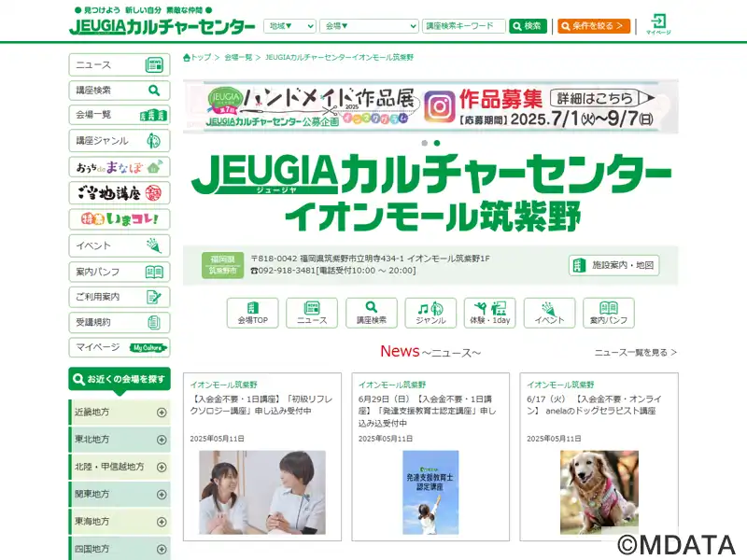
Task: Expand the 東北地方 region
Action: [120, 440]
